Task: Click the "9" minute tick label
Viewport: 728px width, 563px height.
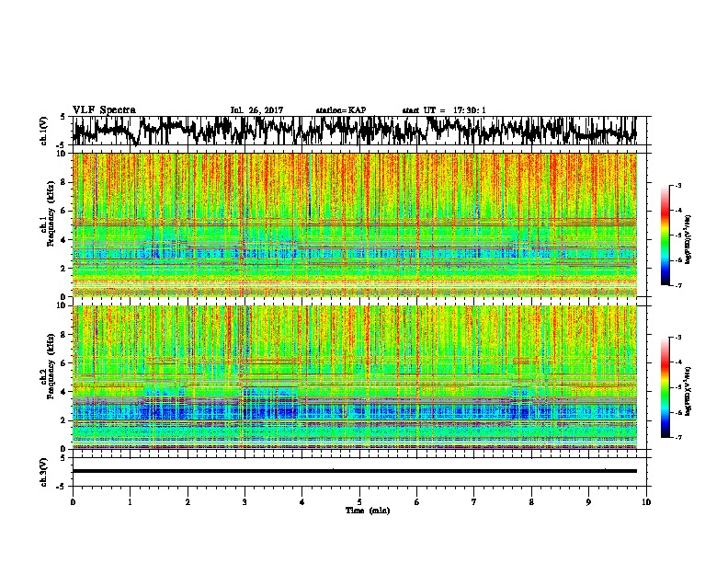Action: pyautogui.click(x=588, y=502)
